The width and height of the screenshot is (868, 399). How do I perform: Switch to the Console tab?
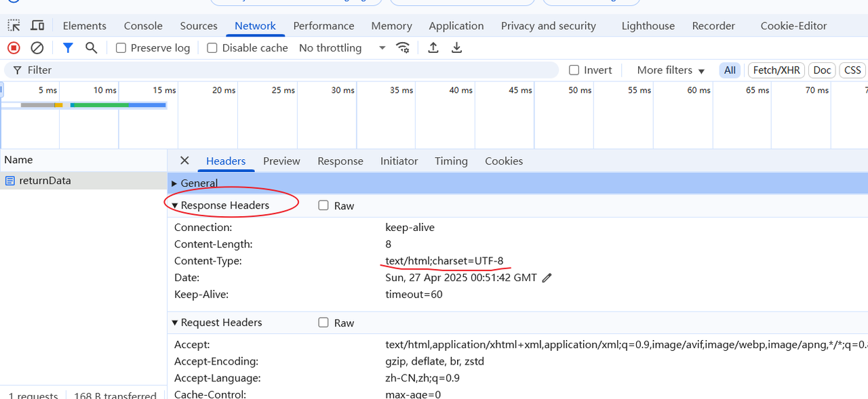pos(143,26)
